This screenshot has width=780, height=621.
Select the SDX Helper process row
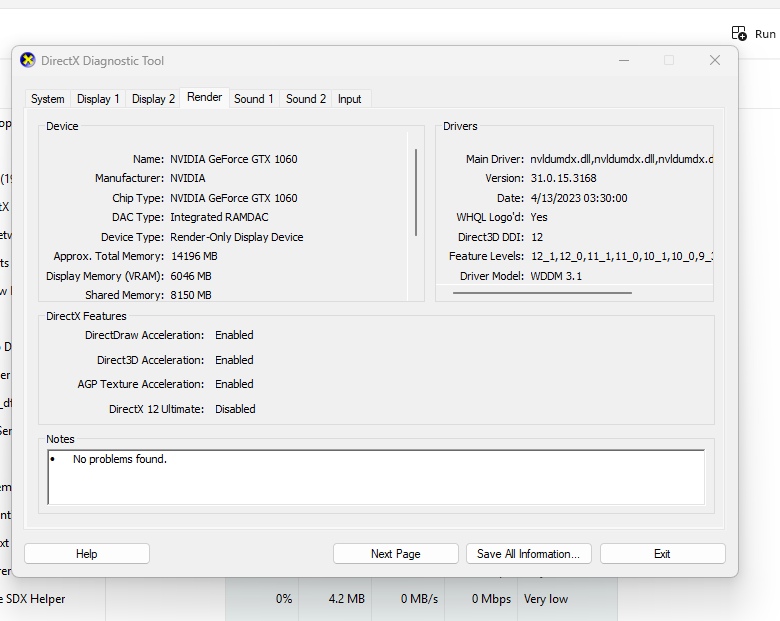point(300,599)
